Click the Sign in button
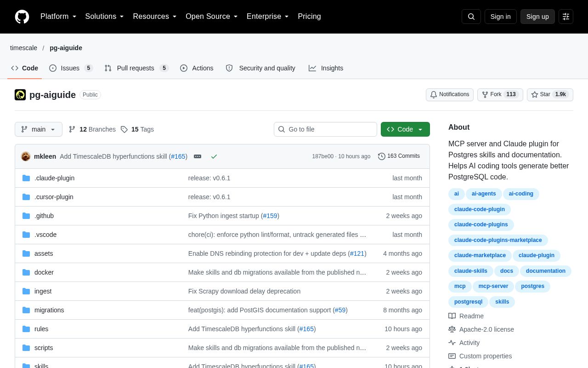This screenshot has height=368, width=588. click(x=501, y=17)
